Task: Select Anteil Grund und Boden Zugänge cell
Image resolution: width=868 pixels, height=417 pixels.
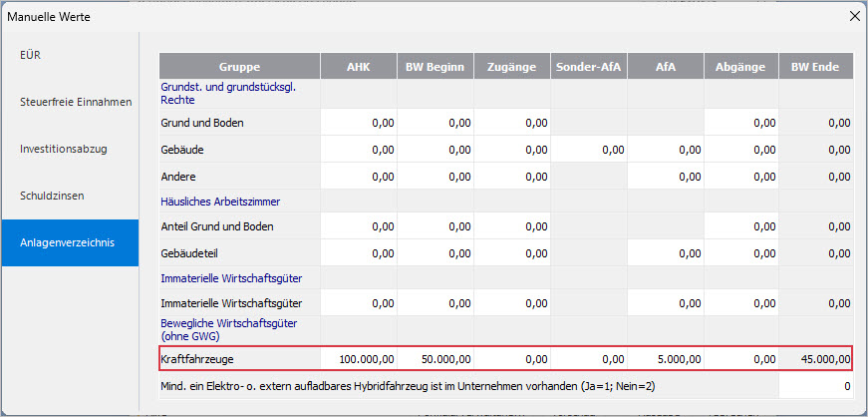Action: click(x=512, y=226)
